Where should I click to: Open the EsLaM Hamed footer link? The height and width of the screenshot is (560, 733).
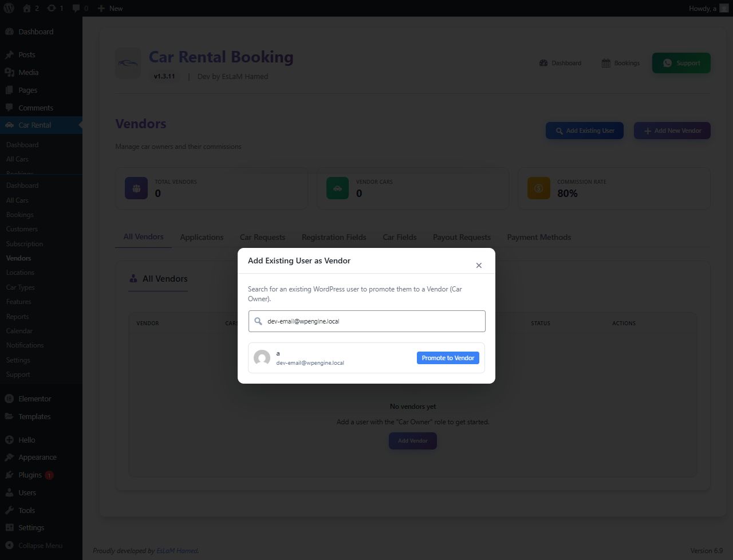177,551
